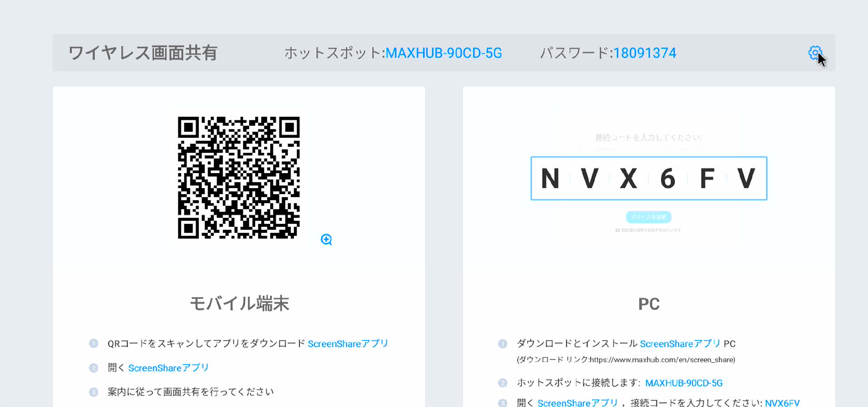Click the password value 18091374
Viewport: 868px width, 407px height.
tap(645, 53)
